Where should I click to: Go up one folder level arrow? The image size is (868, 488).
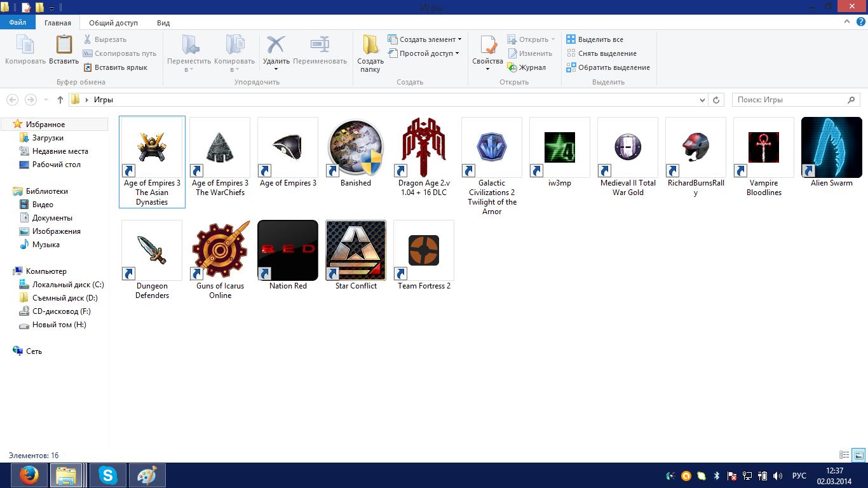click(x=60, y=100)
